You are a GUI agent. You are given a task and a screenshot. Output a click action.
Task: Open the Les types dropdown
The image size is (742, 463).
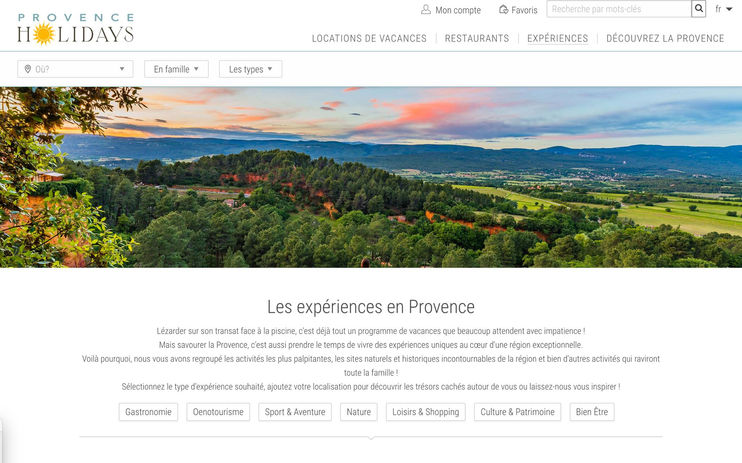click(250, 69)
